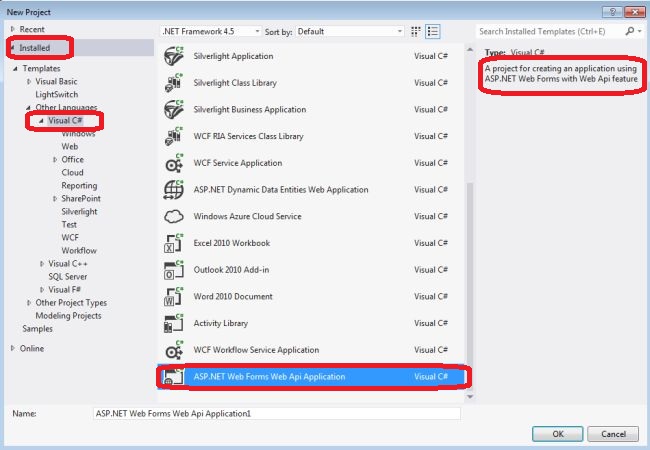Select SQL Server in the tree

click(68, 276)
